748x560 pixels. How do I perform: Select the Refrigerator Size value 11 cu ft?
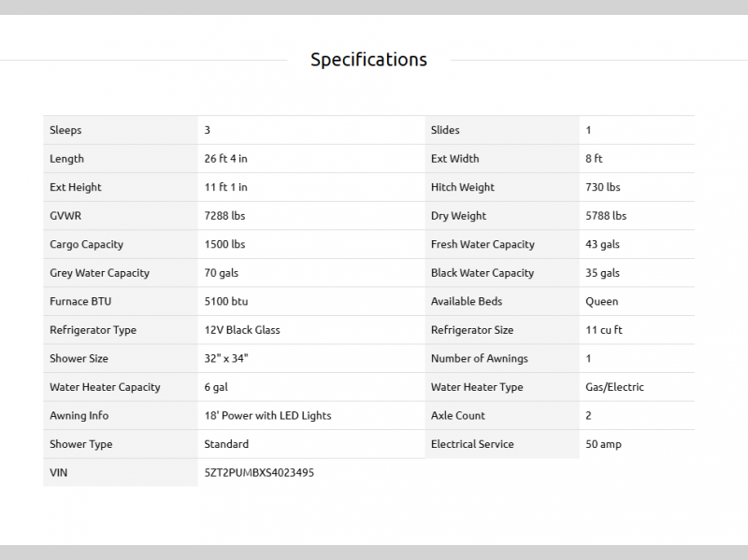(x=604, y=330)
